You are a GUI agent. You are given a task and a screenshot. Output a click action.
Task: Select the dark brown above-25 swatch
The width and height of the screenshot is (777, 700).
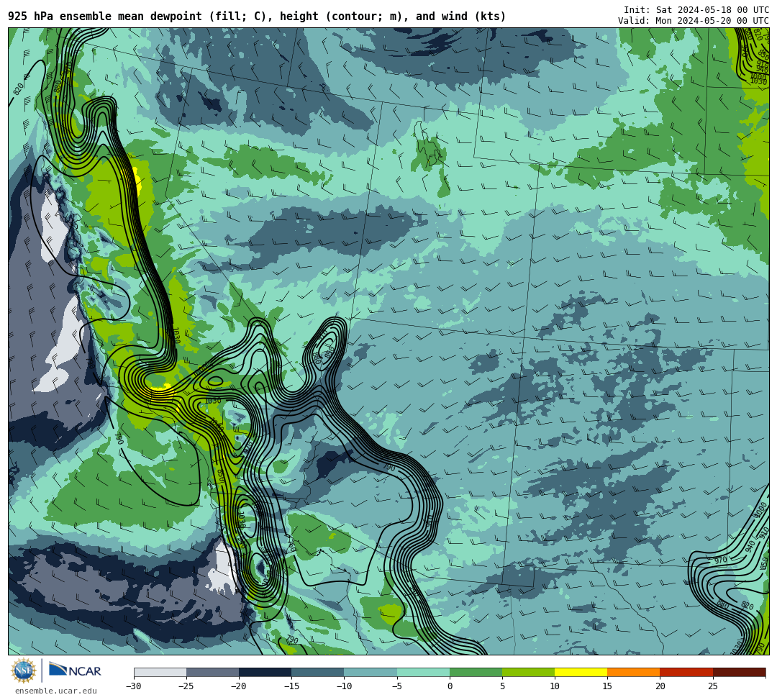click(x=740, y=672)
